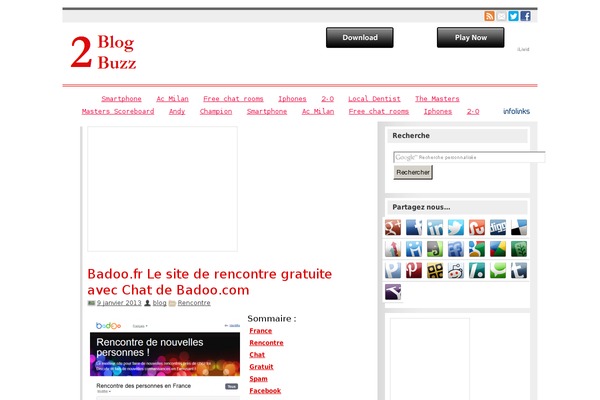Image resolution: width=600 pixels, height=400 pixels.
Task: Open the 9 janvier 2013 date link
Action: (x=119, y=303)
